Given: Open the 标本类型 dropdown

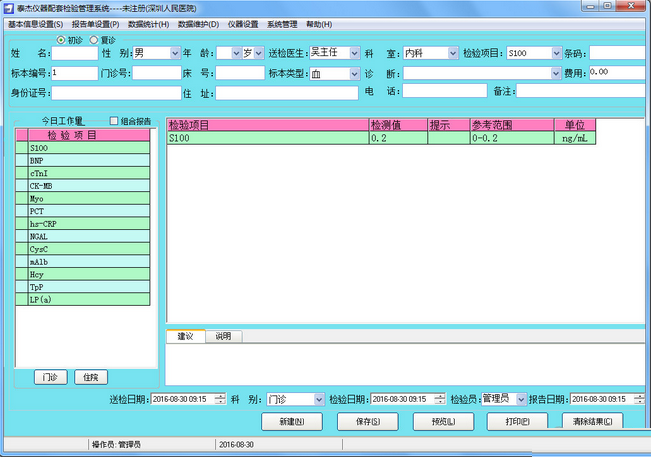Looking at the screenshot, I should pos(354,74).
